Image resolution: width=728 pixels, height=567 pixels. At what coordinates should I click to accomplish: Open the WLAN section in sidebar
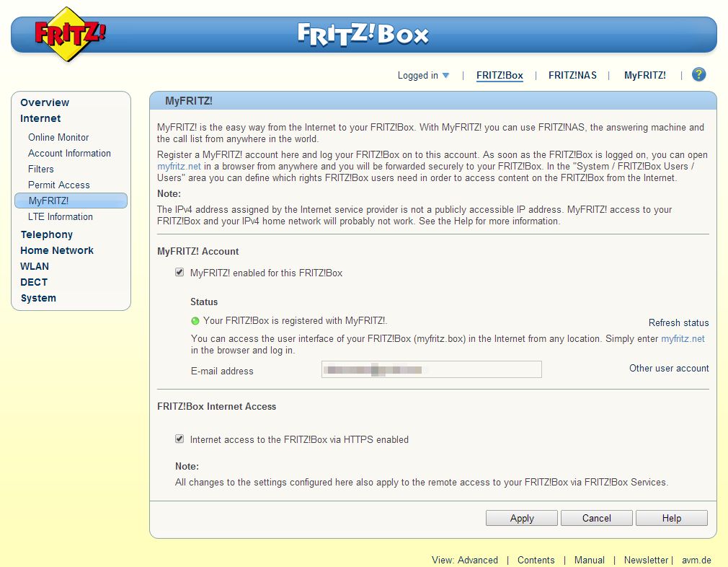point(35,266)
